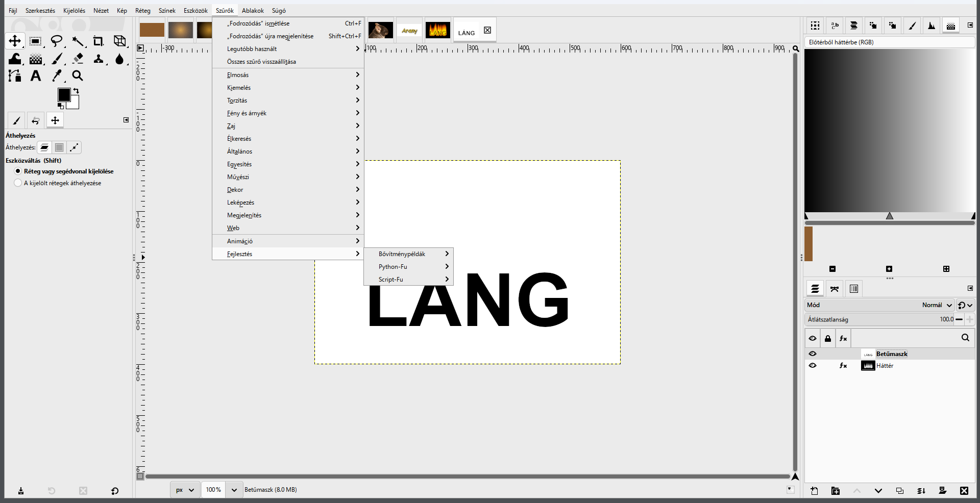Expand the Script-Fu submenu
This screenshot has width=980, height=503.
(x=408, y=280)
